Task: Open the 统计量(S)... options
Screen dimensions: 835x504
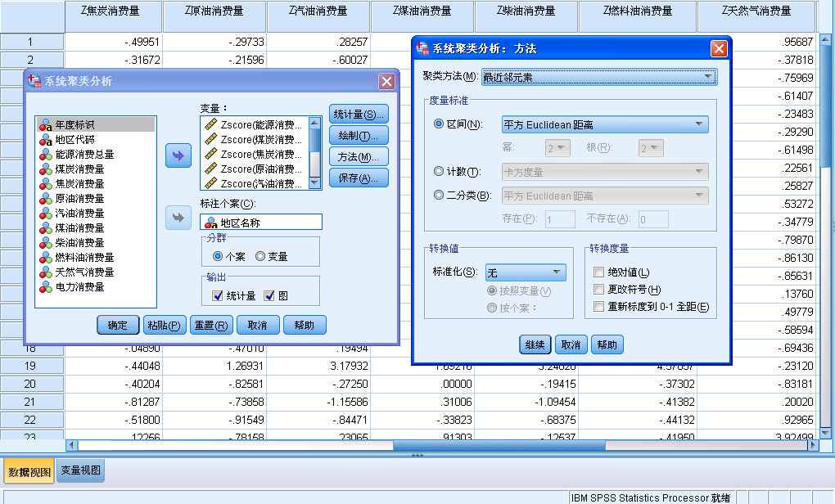Action: coord(359,114)
